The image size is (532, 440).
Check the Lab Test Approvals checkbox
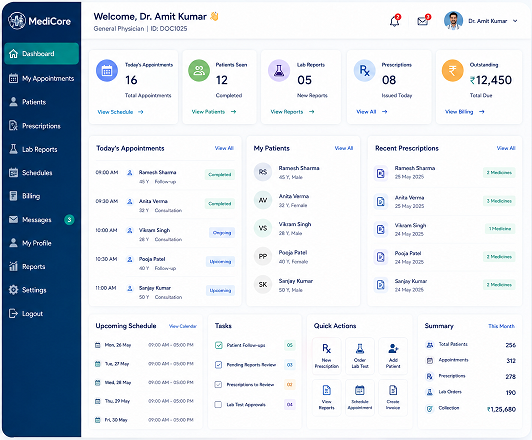[x=218, y=405]
